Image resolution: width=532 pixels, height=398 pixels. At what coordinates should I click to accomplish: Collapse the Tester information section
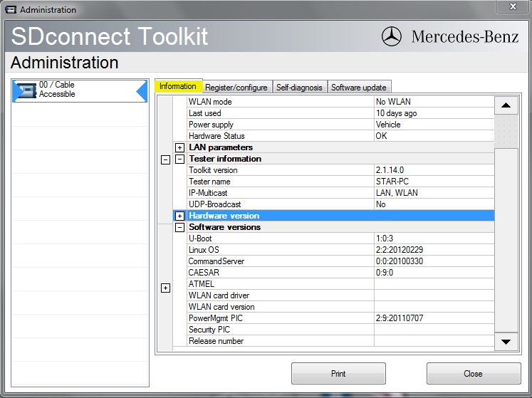tap(179, 159)
